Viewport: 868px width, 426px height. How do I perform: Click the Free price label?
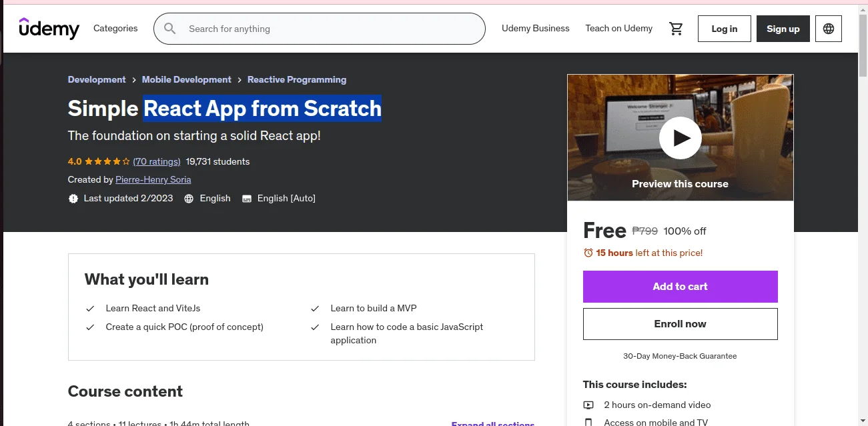pyautogui.click(x=604, y=231)
